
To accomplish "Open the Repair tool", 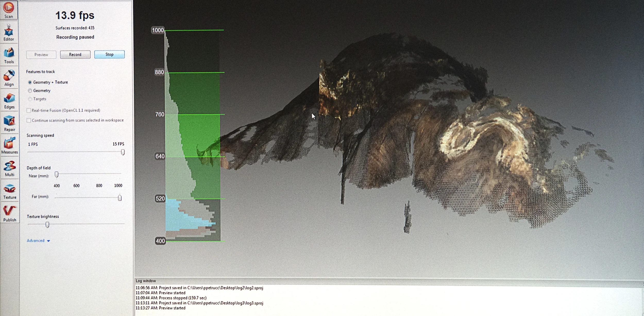I will (9, 123).
